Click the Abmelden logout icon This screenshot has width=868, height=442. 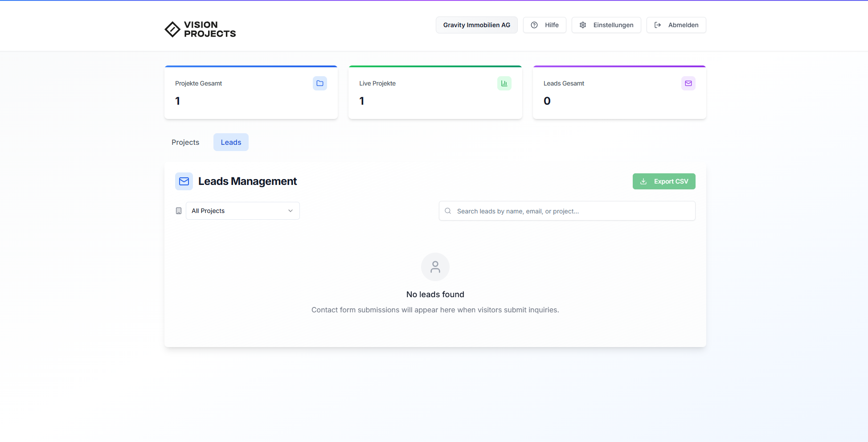(x=657, y=25)
